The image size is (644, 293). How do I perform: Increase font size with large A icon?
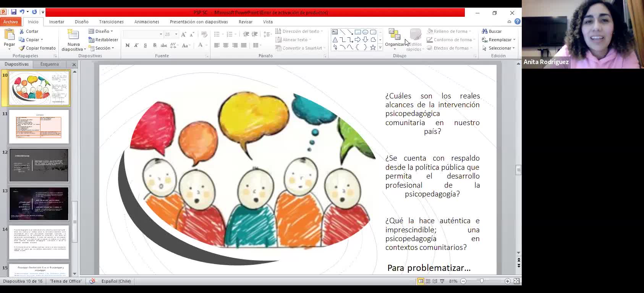(183, 34)
